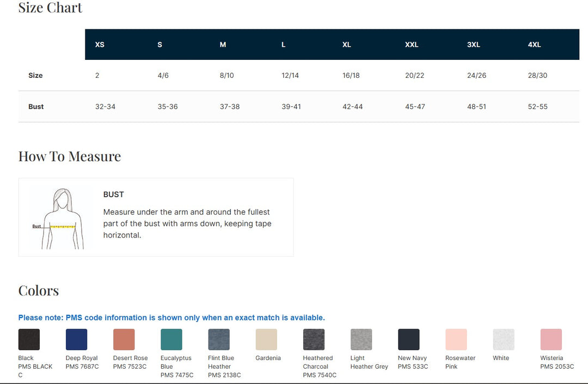The image size is (588, 384).
Task: Click the M column header
Action: 223,45
